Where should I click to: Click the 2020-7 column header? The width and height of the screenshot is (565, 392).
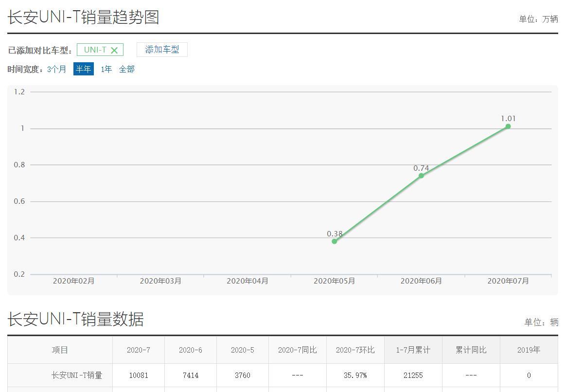pyautogui.click(x=139, y=350)
